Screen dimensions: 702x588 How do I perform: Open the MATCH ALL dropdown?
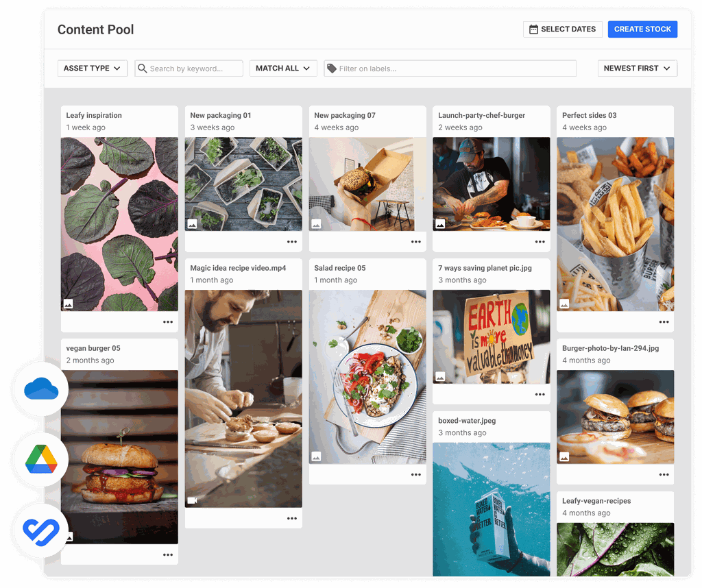(282, 69)
